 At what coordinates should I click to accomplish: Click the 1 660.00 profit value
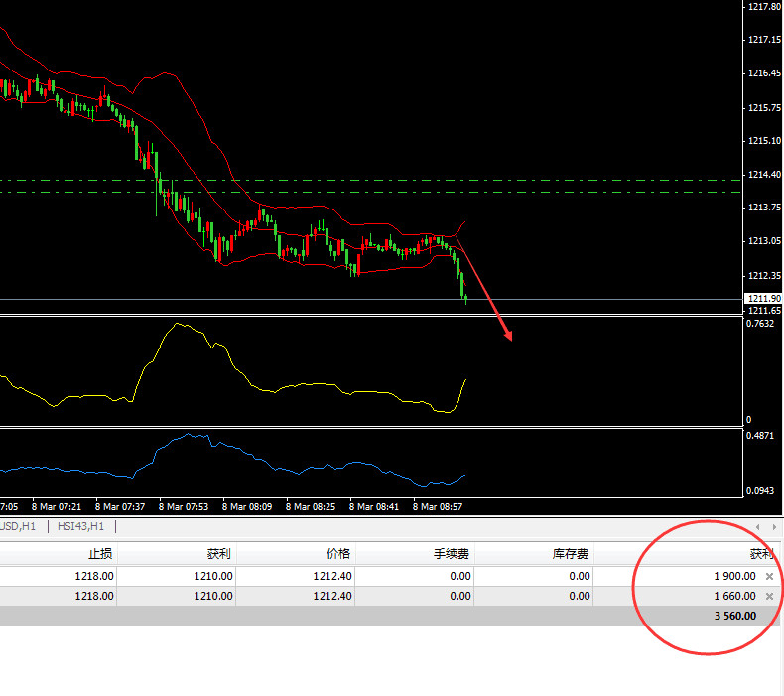[x=734, y=596]
